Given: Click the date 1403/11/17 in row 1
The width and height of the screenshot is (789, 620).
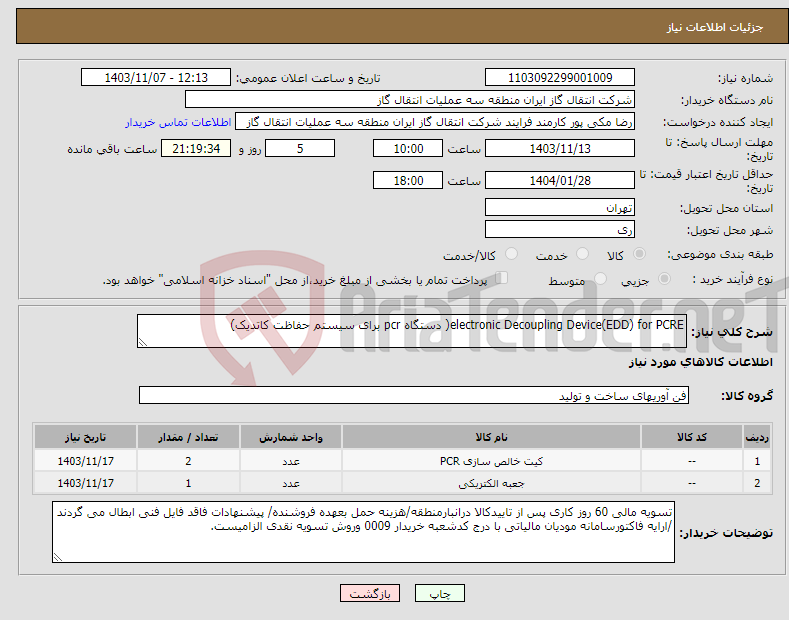Looking at the screenshot, I should (86, 461).
